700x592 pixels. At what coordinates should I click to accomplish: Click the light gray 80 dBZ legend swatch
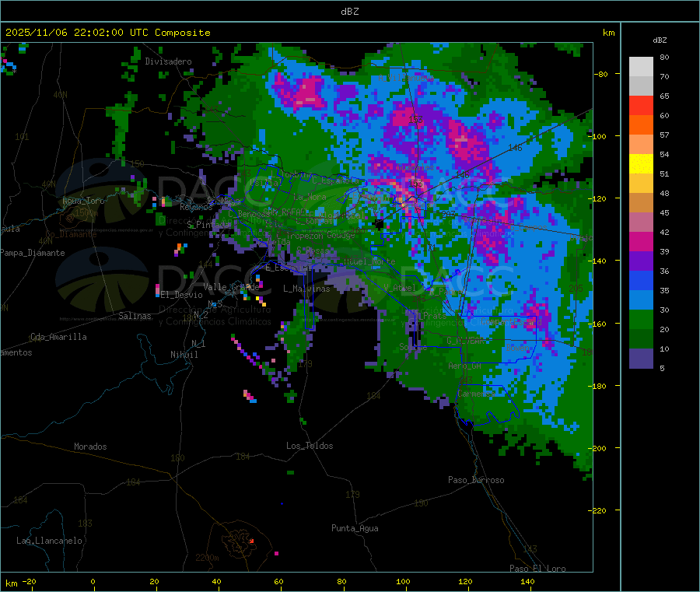pos(641,67)
